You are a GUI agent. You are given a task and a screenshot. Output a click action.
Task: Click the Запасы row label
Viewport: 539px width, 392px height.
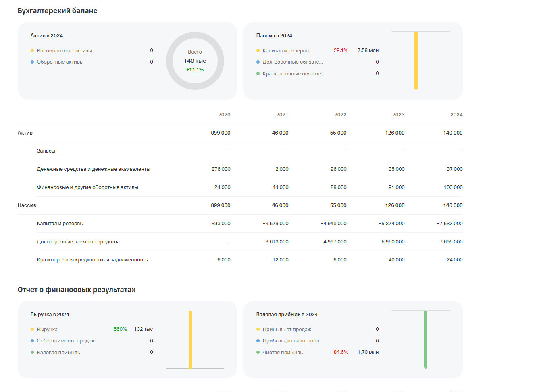point(46,151)
